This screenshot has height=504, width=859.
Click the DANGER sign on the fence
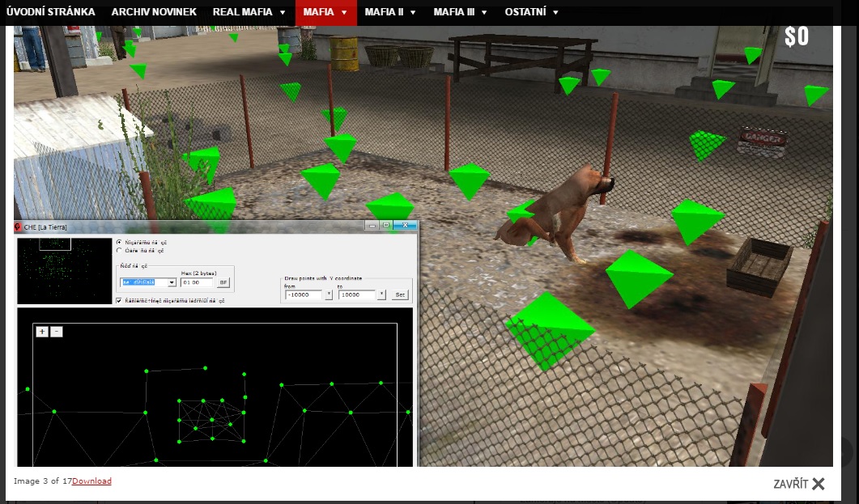[x=762, y=140]
